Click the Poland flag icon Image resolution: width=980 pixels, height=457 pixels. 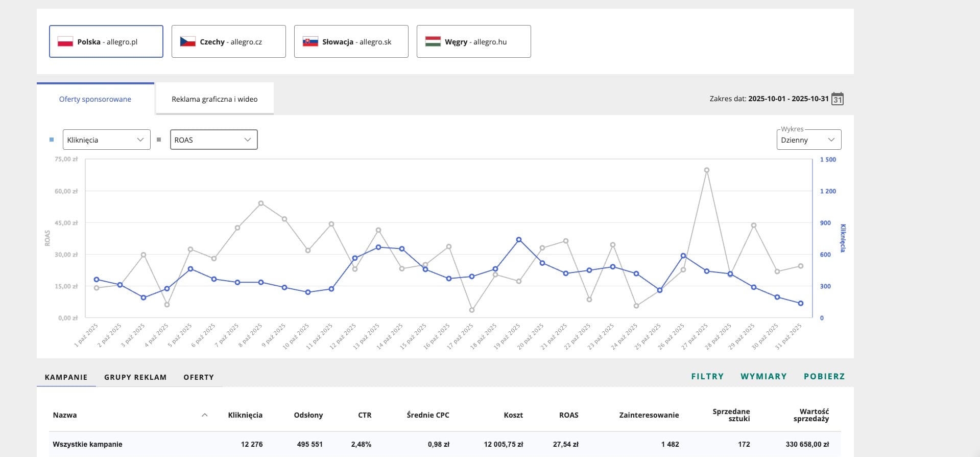click(65, 42)
